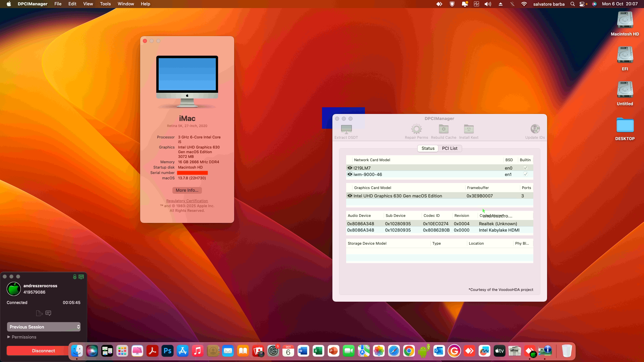Open the View menu
This screenshot has height=362, width=644.
click(88, 4)
